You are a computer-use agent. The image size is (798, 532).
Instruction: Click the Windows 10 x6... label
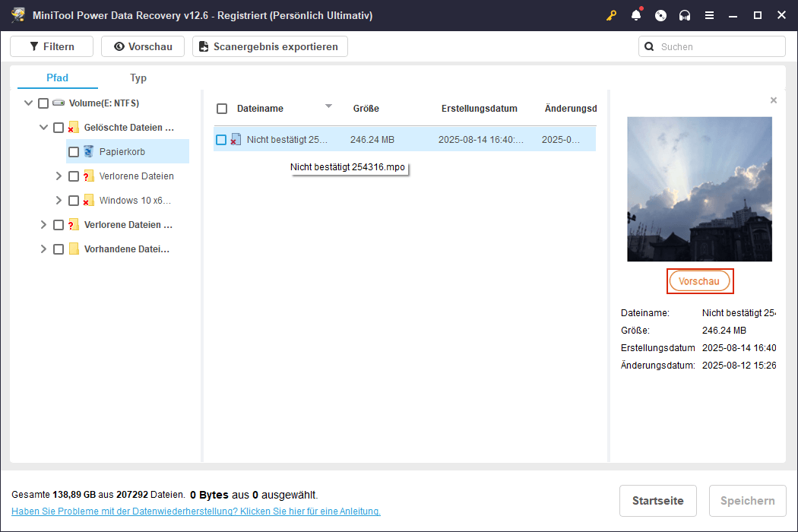(135, 201)
